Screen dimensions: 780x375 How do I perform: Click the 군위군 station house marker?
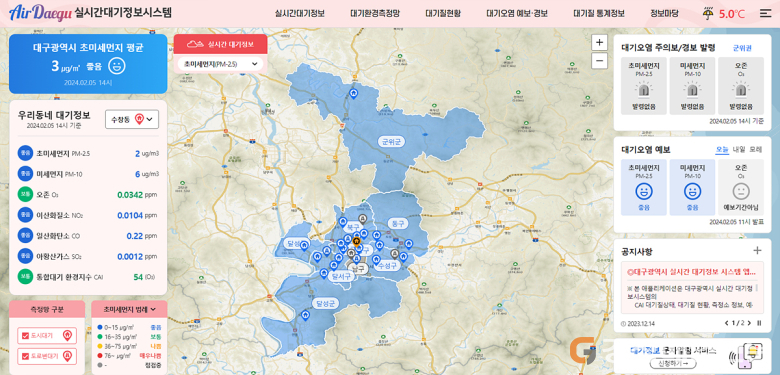354,93
